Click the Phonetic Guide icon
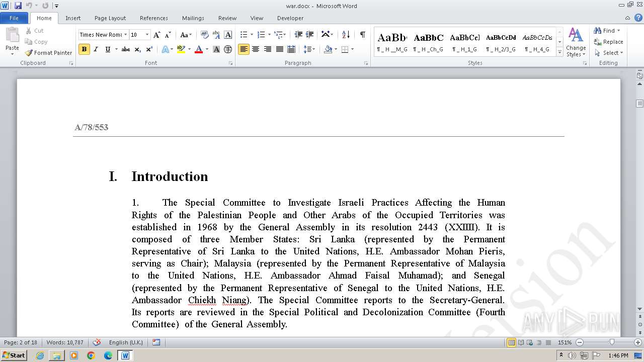 [x=216, y=35]
